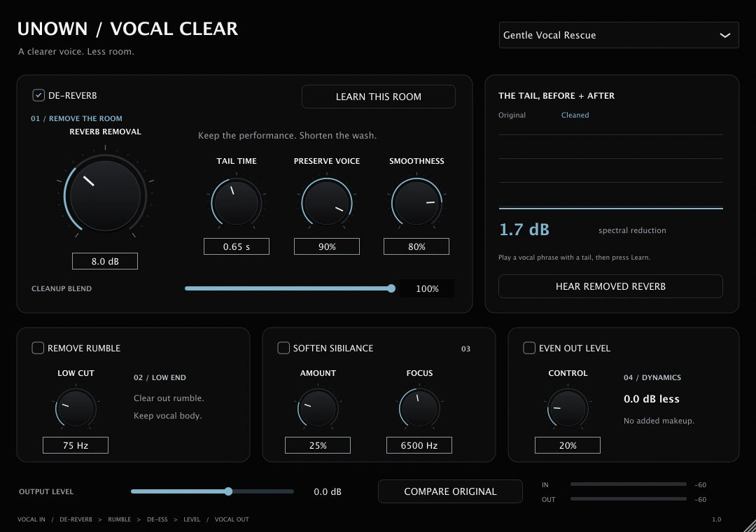Image resolution: width=756 pixels, height=532 pixels.
Task: Click the OUT level meter
Action: (x=628, y=498)
